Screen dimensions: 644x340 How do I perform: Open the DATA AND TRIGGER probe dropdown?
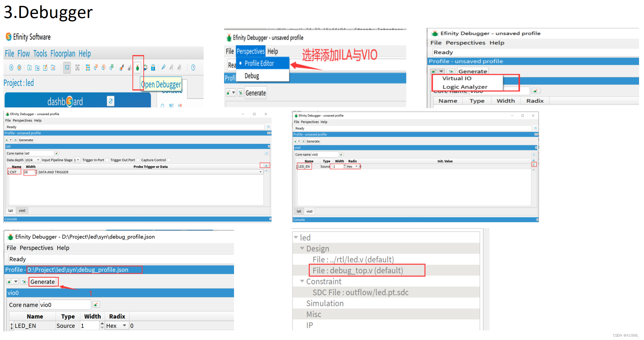[x=260, y=172]
